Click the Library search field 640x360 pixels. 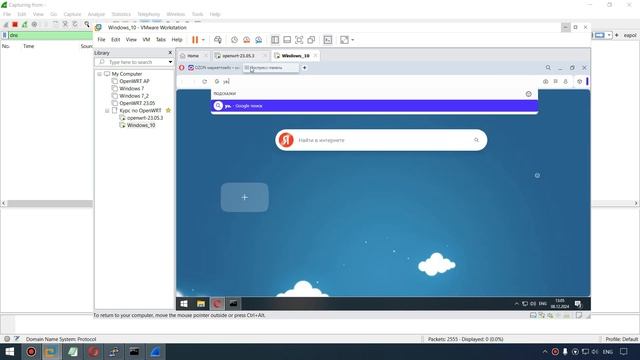coord(133,62)
